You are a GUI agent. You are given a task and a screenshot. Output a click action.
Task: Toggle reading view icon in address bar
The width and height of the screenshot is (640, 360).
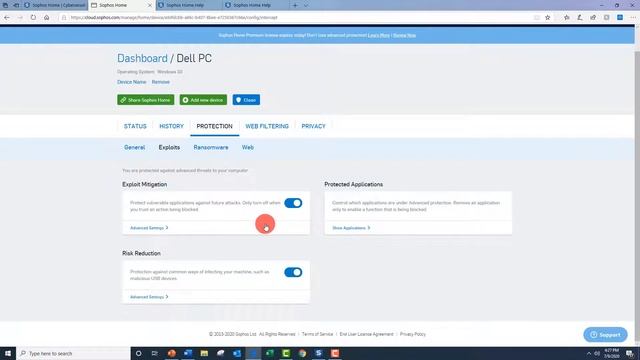(x=537, y=18)
